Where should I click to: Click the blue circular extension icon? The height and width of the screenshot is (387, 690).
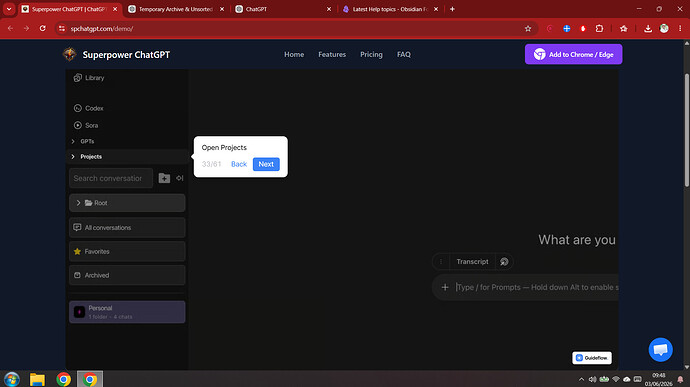(x=567, y=29)
